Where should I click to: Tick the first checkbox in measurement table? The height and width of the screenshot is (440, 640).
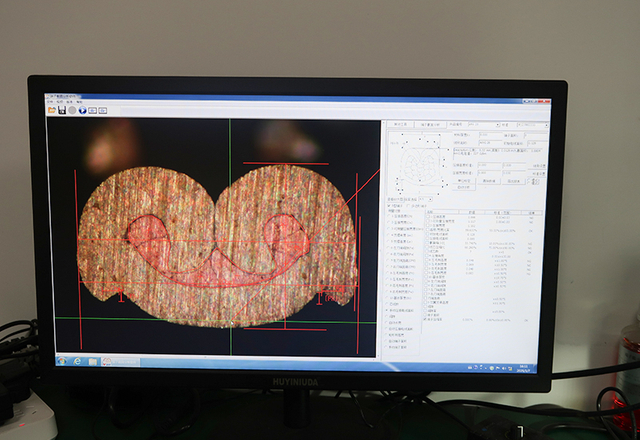(429, 215)
